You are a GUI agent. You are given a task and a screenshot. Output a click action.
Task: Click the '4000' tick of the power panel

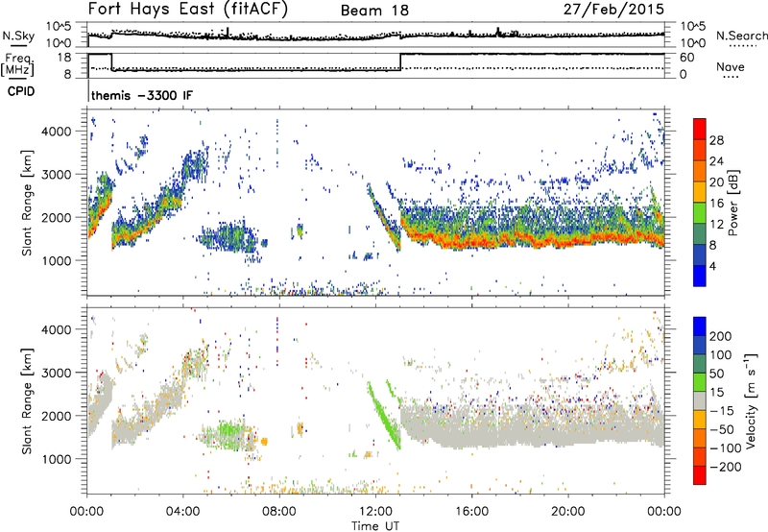click(x=56, y=132)
